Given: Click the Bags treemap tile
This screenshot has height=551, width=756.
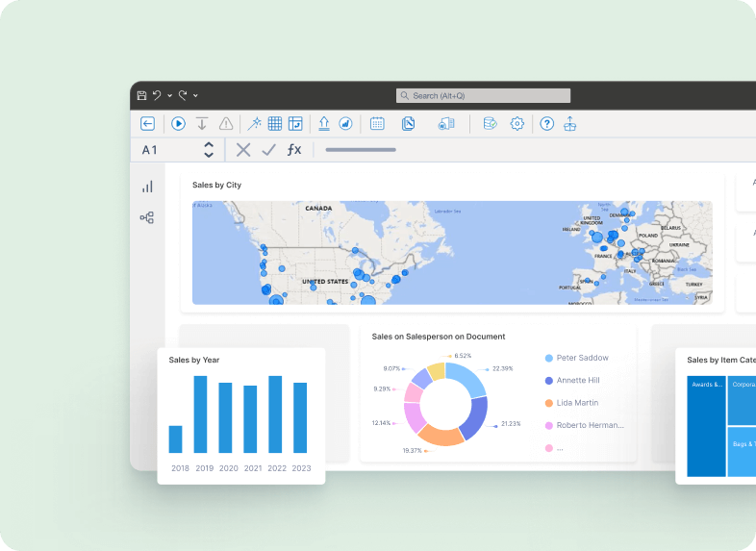Looking at the screenshot, I should [x=742, y=452].
